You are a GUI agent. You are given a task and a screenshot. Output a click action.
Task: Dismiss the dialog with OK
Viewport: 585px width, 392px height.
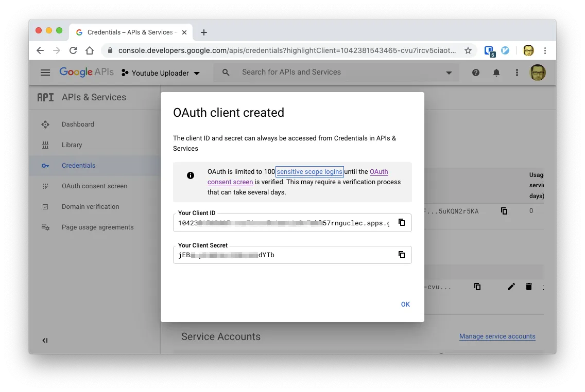[x=405, y=305]
